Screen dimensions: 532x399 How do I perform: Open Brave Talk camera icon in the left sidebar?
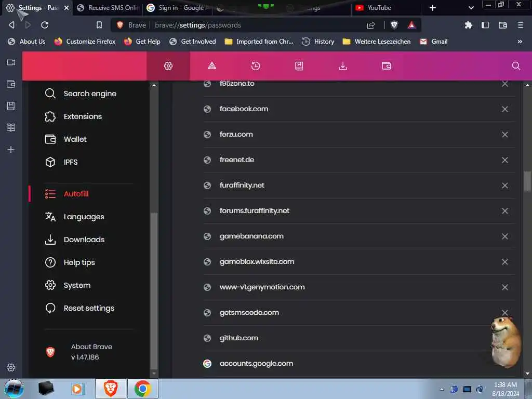click(11, 62)
